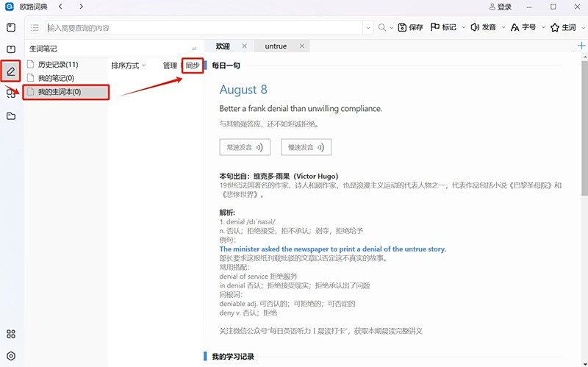Open the apps grid icon in sidebar
Image resolution: width=588 pixels, height=367 pixels.
click(x=11, y=334)
